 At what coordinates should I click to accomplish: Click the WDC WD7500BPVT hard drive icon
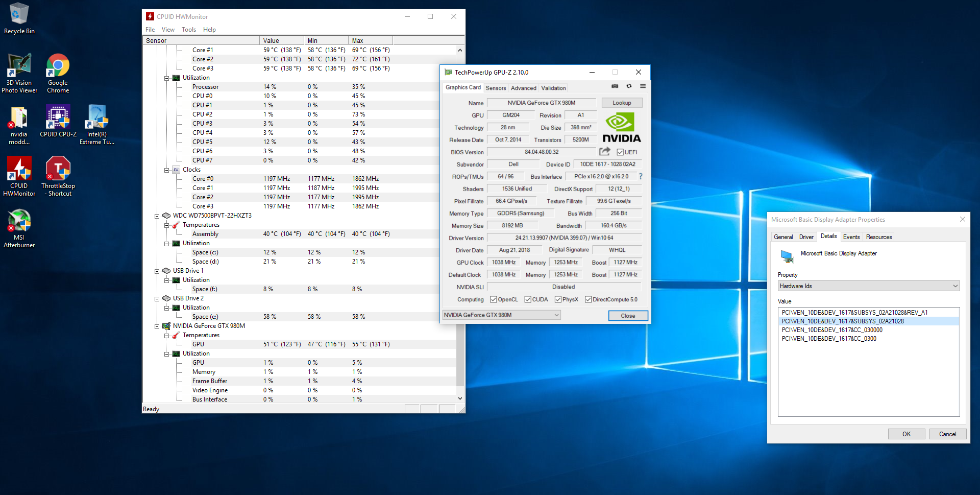pos(166,216)
